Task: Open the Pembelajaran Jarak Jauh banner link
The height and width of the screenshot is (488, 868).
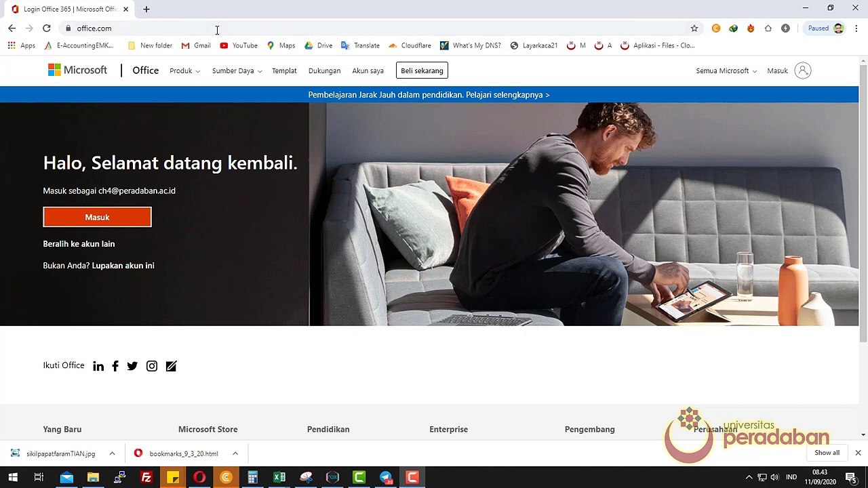Action: [x=429, y=95]
